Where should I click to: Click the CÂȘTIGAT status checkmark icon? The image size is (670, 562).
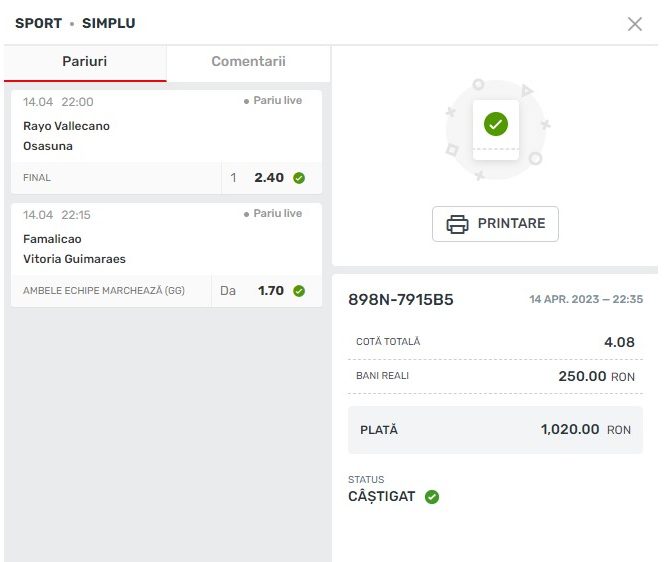click(x=432, y=497)
